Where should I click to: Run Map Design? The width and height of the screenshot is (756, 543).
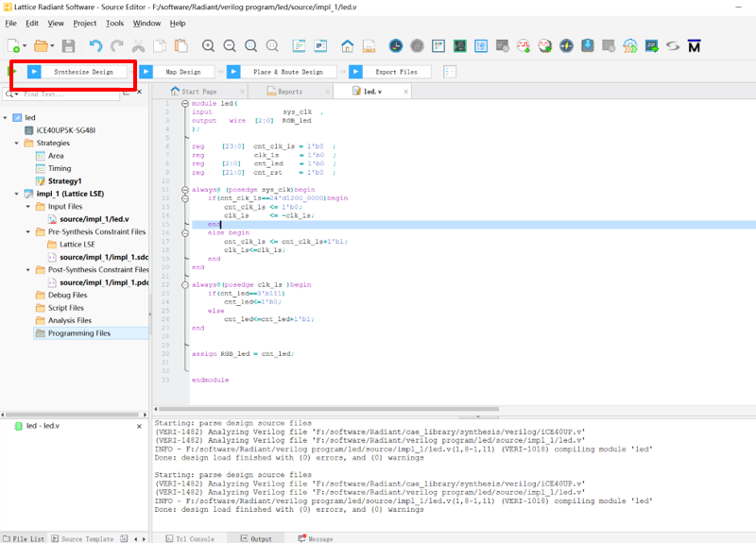(177, 72)
